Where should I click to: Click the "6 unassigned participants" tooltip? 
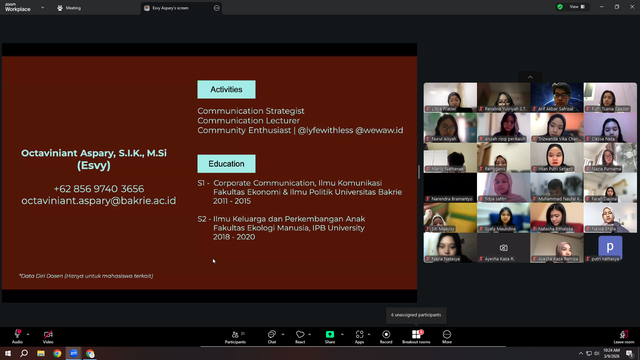416,315
